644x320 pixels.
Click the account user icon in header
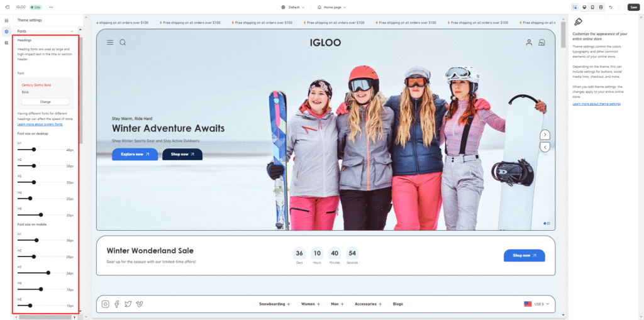529,43
